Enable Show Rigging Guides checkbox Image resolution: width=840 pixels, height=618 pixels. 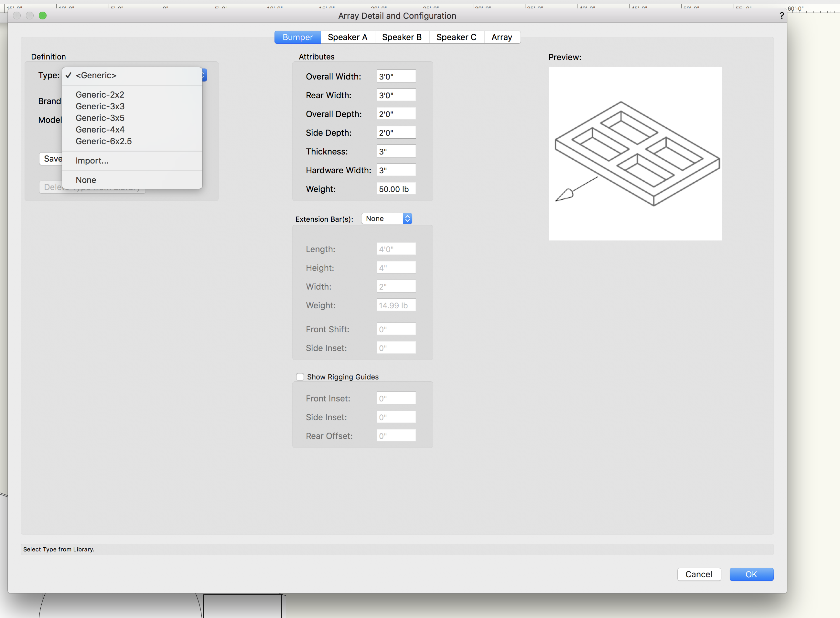pos(300,377)
